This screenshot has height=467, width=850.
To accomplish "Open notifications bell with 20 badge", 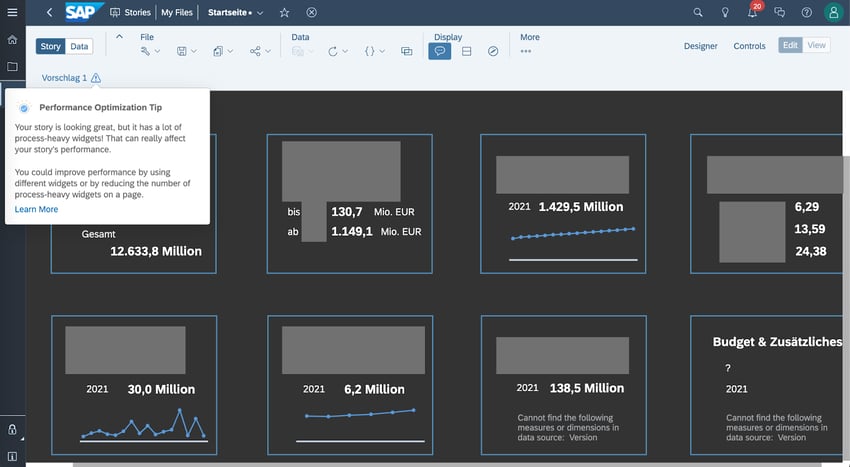I will point(753,11).
